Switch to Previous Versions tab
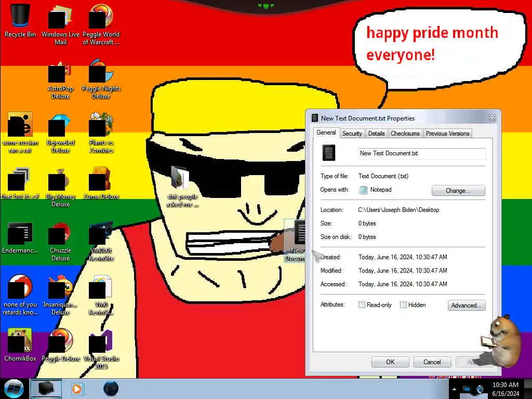 pyautogui.click(x=447, y=134)
